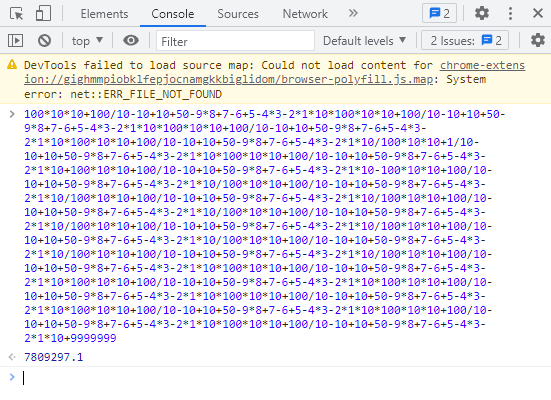Open the top JavaScript context dropdown

point(87,41)
